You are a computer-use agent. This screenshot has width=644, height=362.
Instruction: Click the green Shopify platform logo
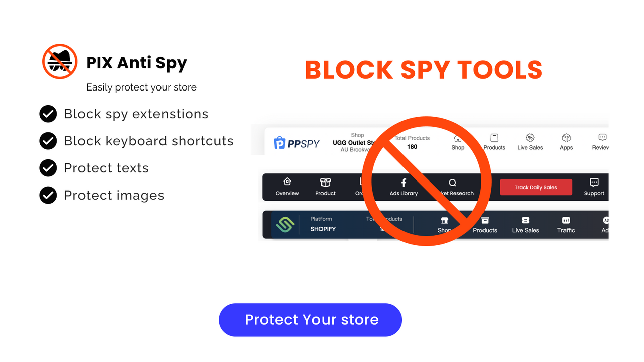coord(286,224)
